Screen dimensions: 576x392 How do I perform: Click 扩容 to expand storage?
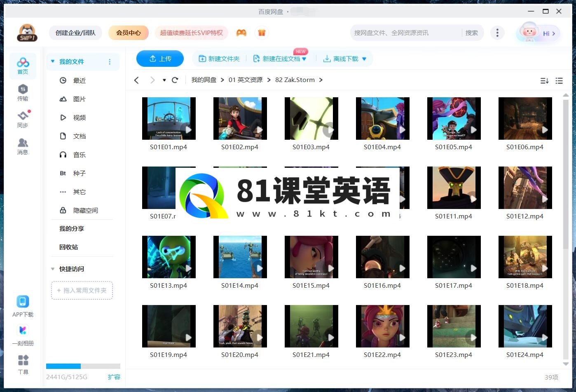click(114, 377)
